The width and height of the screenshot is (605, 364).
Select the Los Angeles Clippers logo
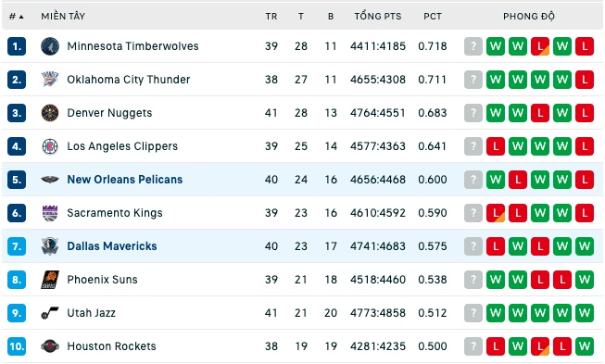click(50, 146)
